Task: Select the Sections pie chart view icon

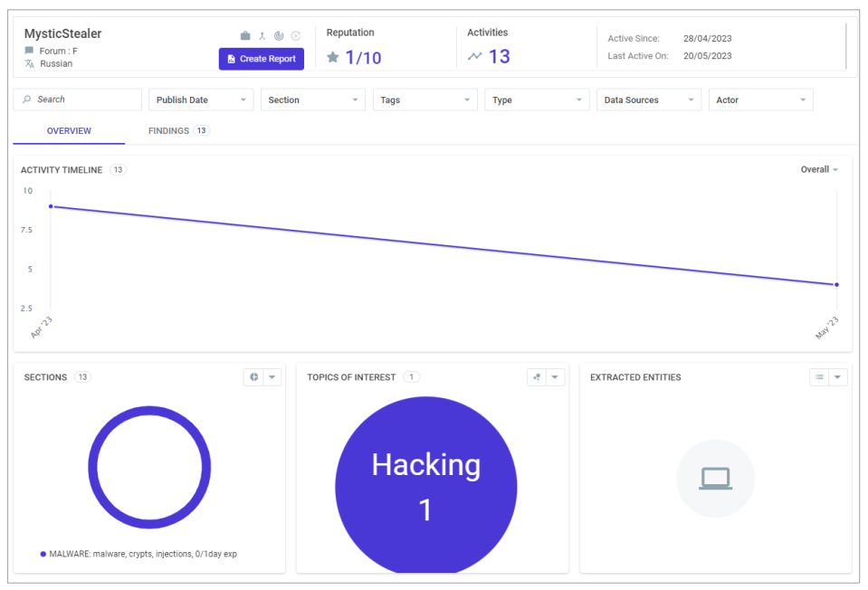Action: tap(253, 377)
